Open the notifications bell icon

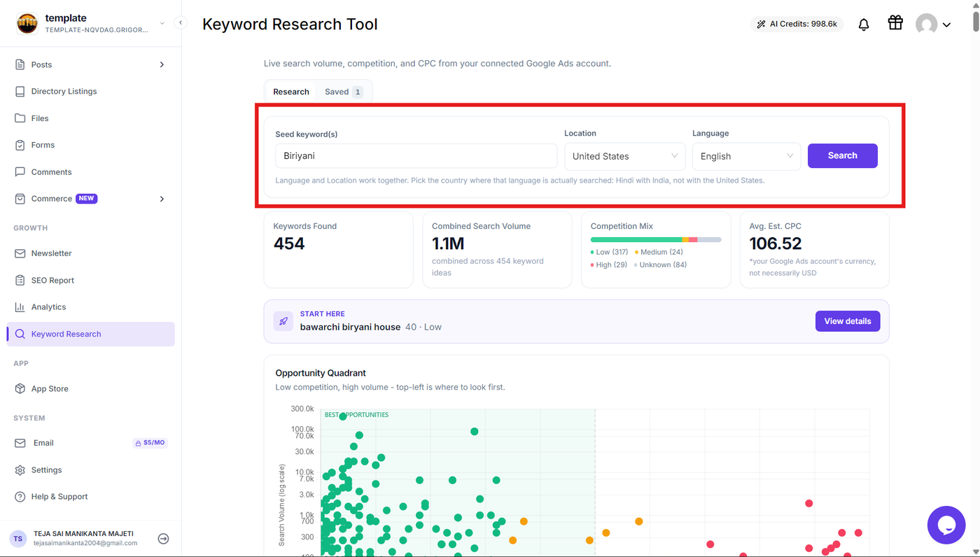864,24
